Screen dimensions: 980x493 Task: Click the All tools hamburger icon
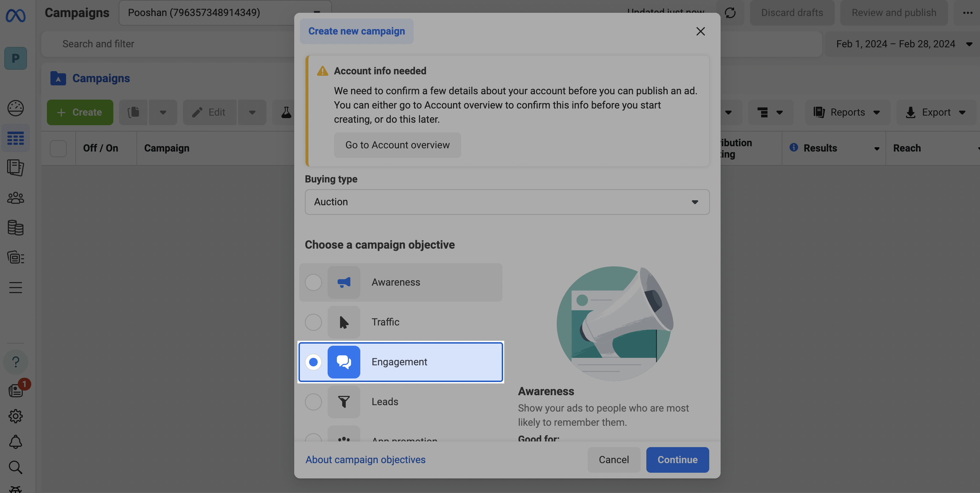(x=16, y=287)
